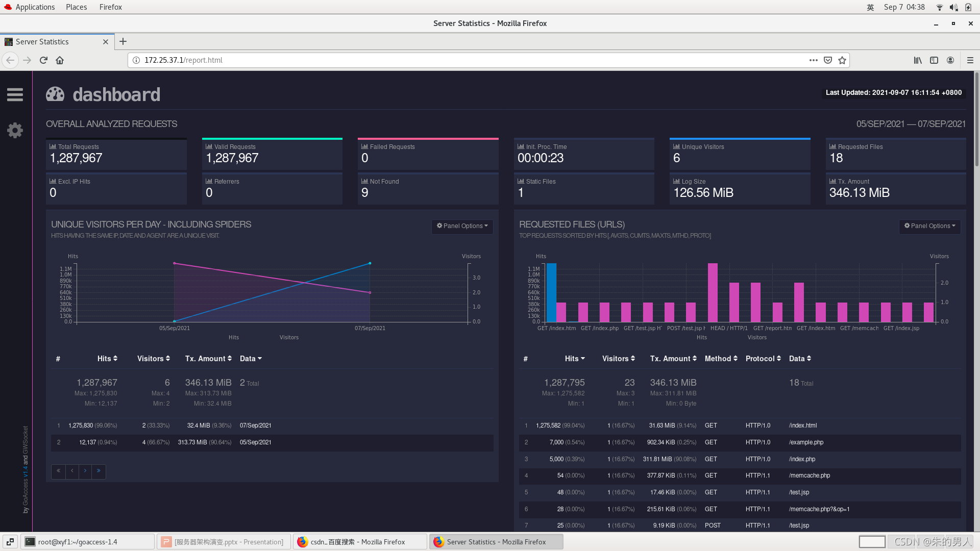The height and width of the screenshot is (551, 980).
Task: Open a new browser tab
Action: click(x=123, y=42)
